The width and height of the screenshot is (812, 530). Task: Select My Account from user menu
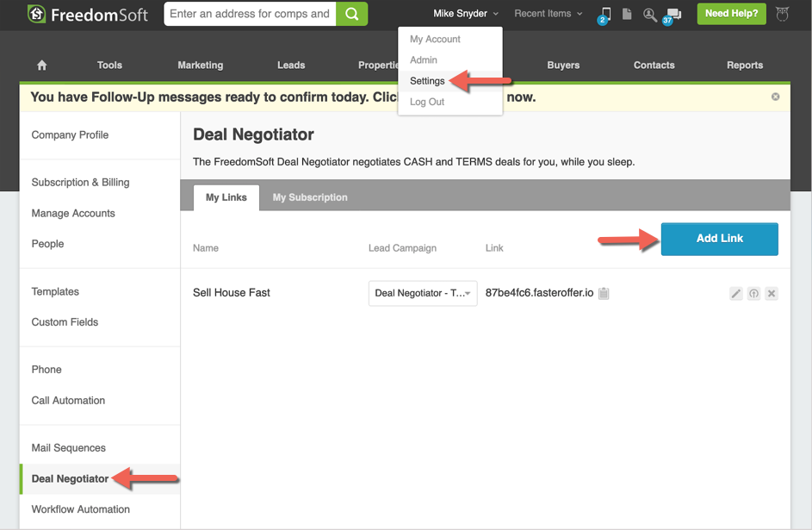[435, 39]
